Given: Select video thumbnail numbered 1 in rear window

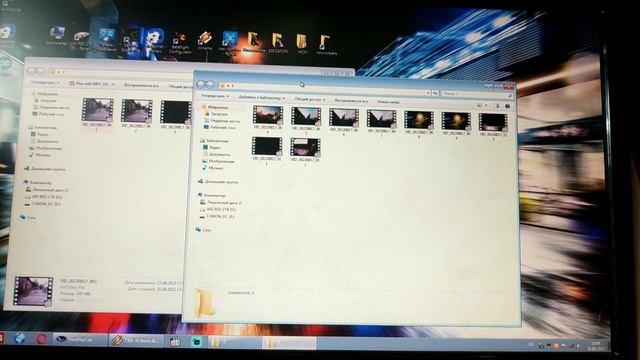Looking at the screenshot, I should [98, 110].
